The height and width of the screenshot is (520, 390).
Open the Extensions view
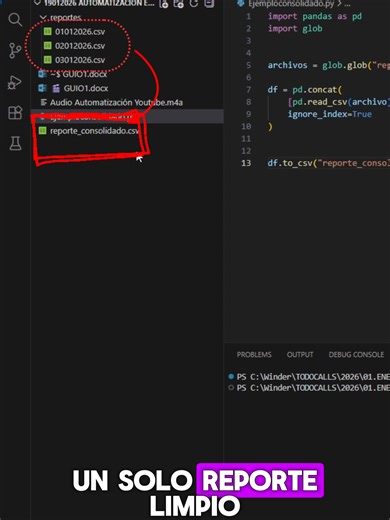[15, 113]
